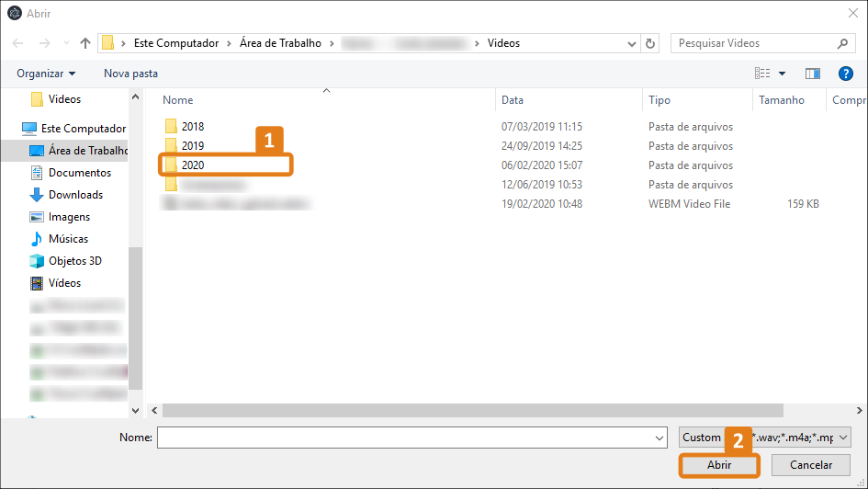Open the view options dropdown arrow
Image resolution: width=868 pixels, height=489 pixels.
[x=783, y=74]
